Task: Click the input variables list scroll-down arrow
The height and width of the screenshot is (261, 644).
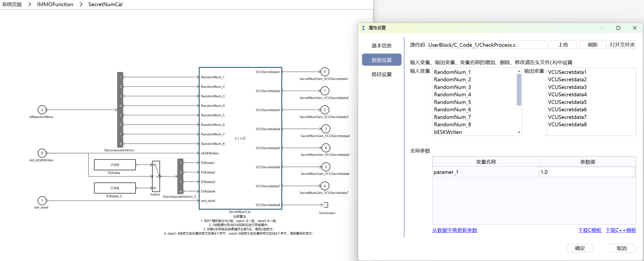Action: (x=519, y=132)
